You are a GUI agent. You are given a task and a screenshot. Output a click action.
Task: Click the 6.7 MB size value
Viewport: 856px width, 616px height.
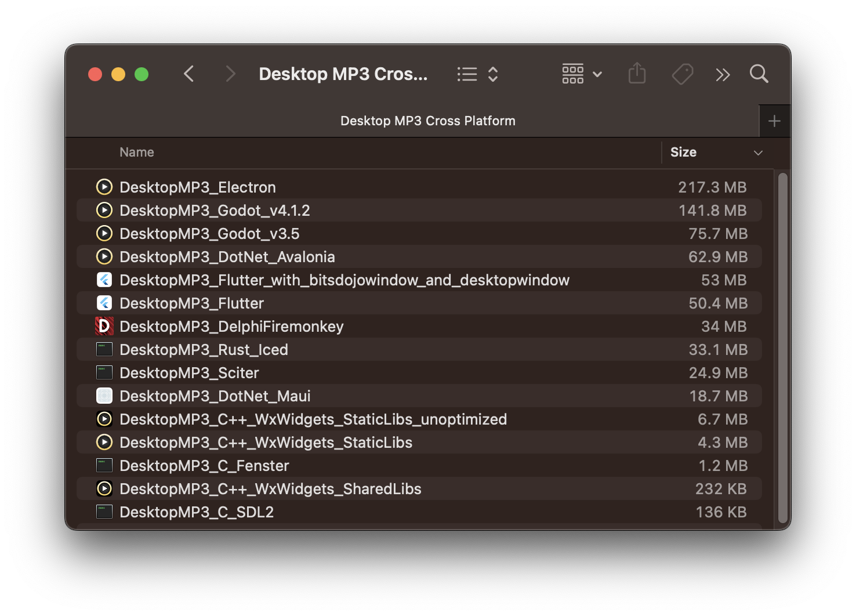(x=723, y=419)
